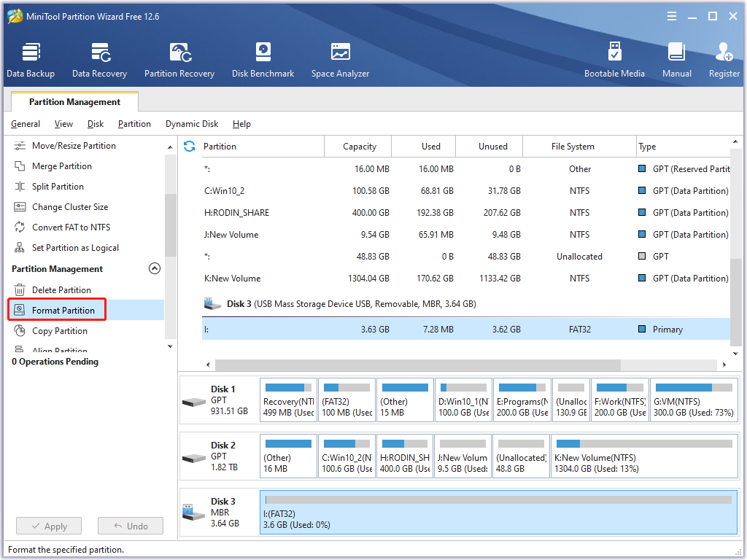Open the Data Backup tool
747x560 pixels.
(x=31, y=60)
